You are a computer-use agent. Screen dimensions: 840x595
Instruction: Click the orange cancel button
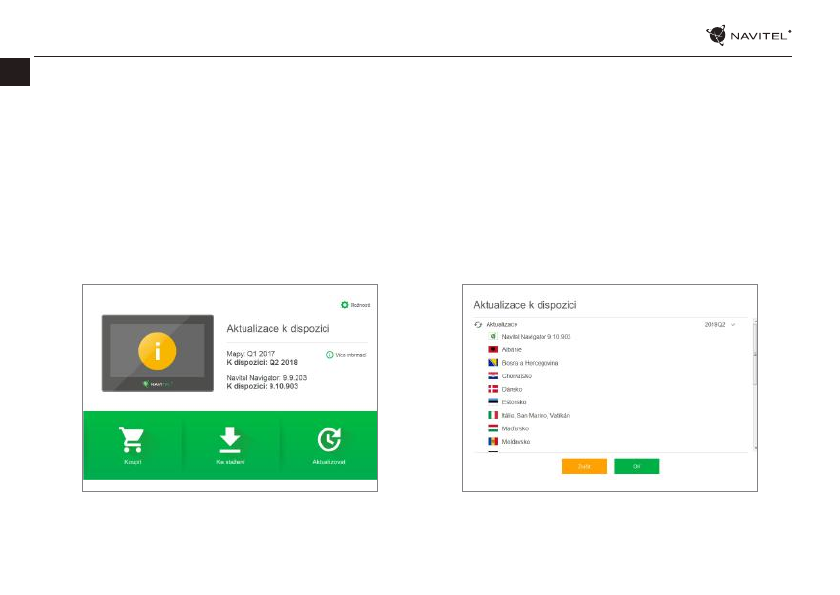tap(584, 466)
